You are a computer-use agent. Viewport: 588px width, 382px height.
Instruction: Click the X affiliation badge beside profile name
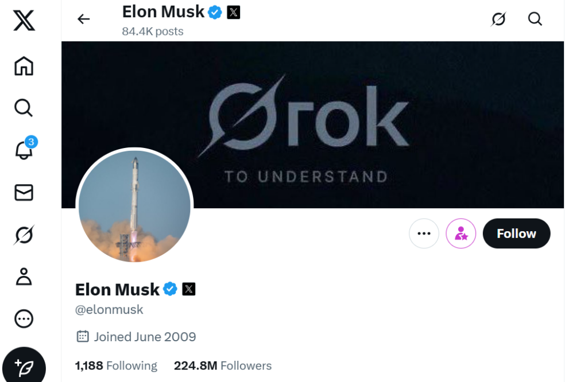click(x=189, y=289)
